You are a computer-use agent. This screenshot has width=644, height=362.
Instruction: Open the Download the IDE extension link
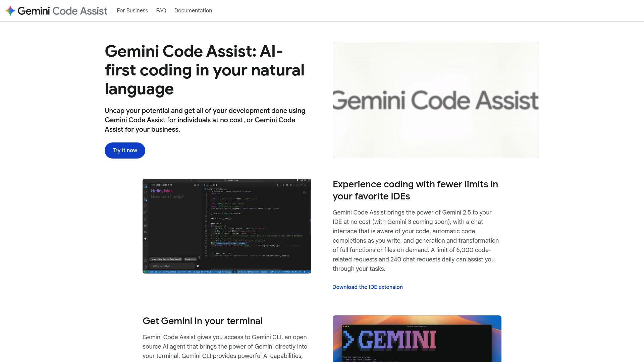367,287
